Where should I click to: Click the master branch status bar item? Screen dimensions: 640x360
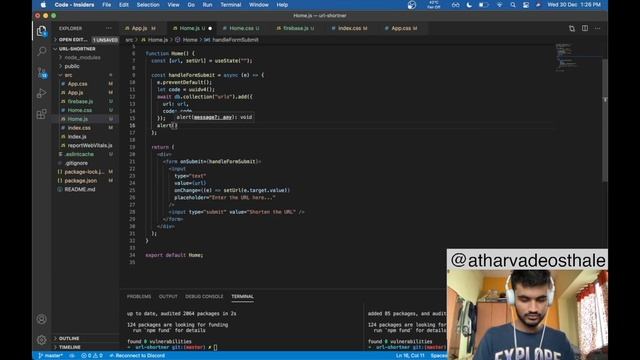click(51, 356)
